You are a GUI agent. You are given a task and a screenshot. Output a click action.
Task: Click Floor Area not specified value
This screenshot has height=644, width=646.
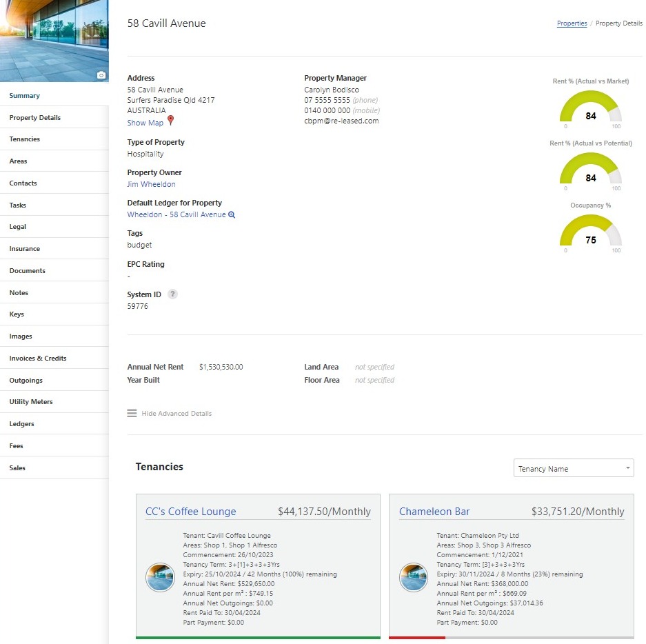point(374,380)
